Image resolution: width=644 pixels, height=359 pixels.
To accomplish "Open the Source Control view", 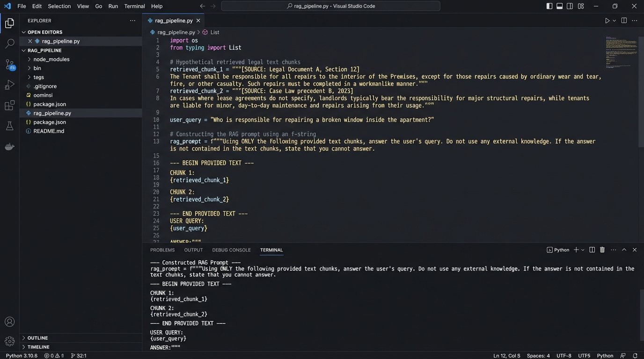I will pos(9,65).
